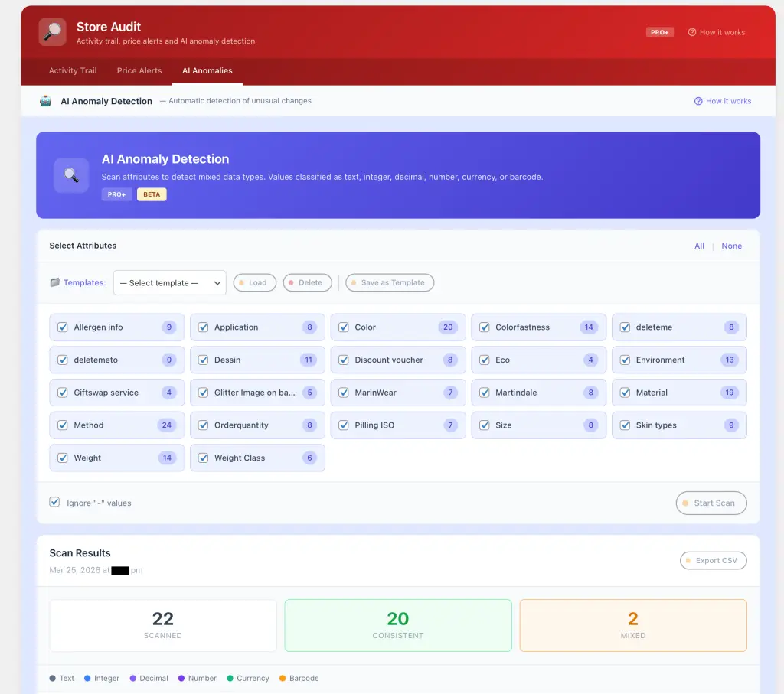Image resolution: width=784 pixels, height=694 pixels.
Task: Click the magnifier icon in the purple banner
Action: [71, 175]
